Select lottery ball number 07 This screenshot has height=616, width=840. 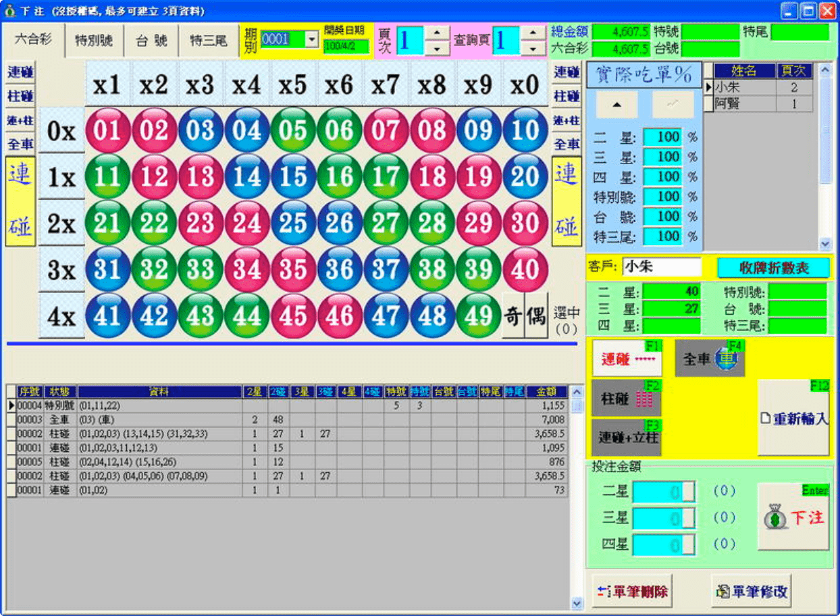coord(386,130)
